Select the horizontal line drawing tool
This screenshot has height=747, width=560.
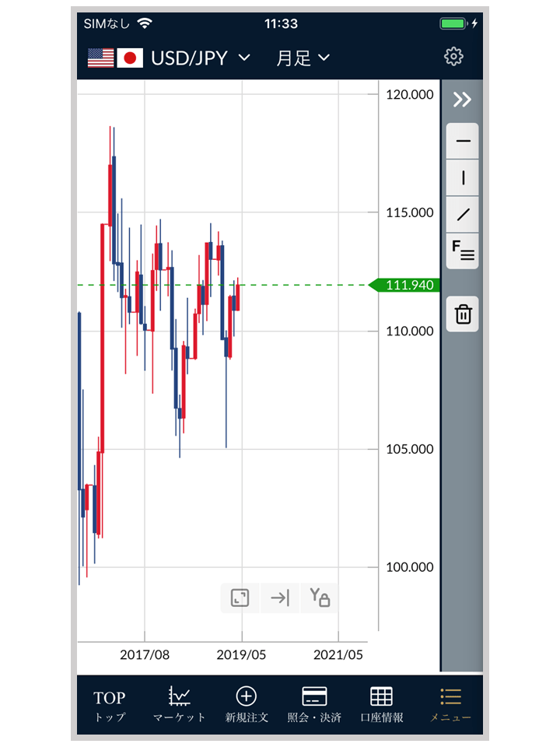click(x=463, y=141)
